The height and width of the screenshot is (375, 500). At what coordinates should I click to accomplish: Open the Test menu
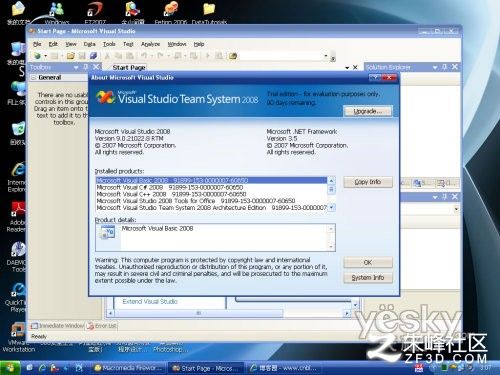[128, 44]
